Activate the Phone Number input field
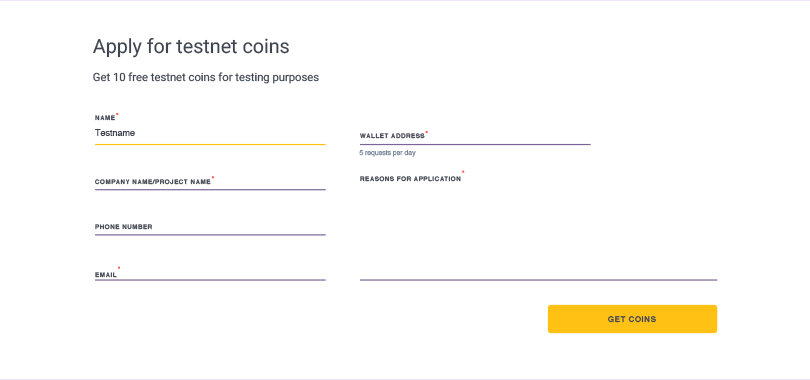 210,227
